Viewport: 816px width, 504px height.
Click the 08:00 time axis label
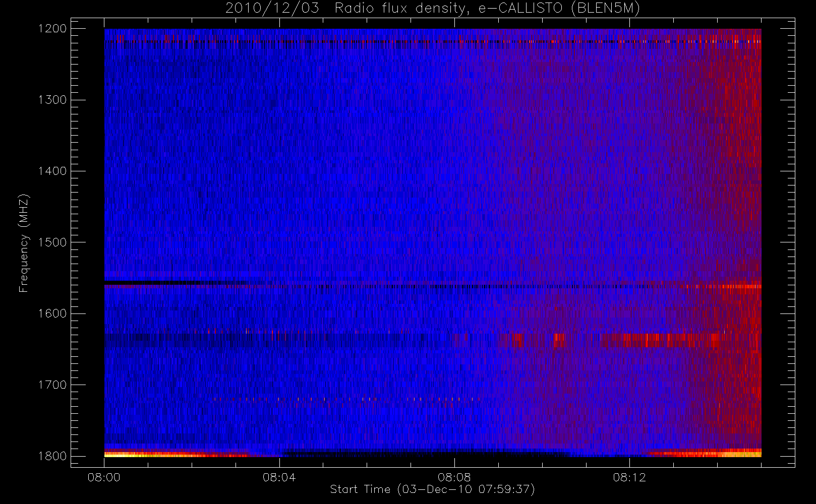click(104, 477)
